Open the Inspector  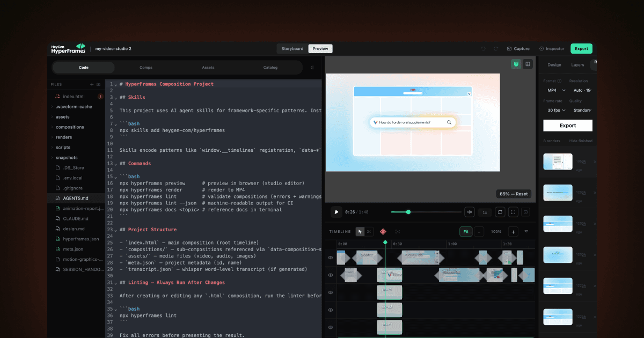(552, 49)
